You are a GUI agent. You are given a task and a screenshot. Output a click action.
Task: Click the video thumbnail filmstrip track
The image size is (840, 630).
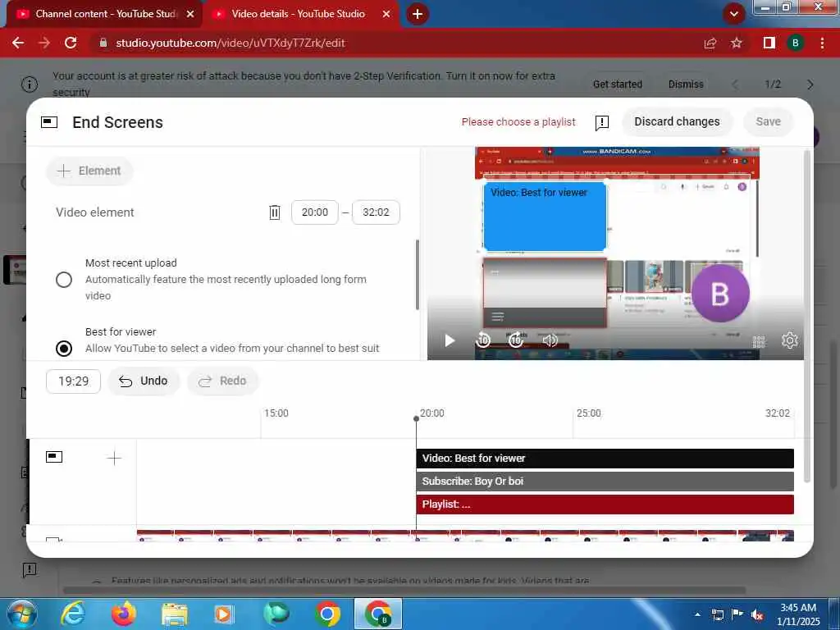point(465,536)
